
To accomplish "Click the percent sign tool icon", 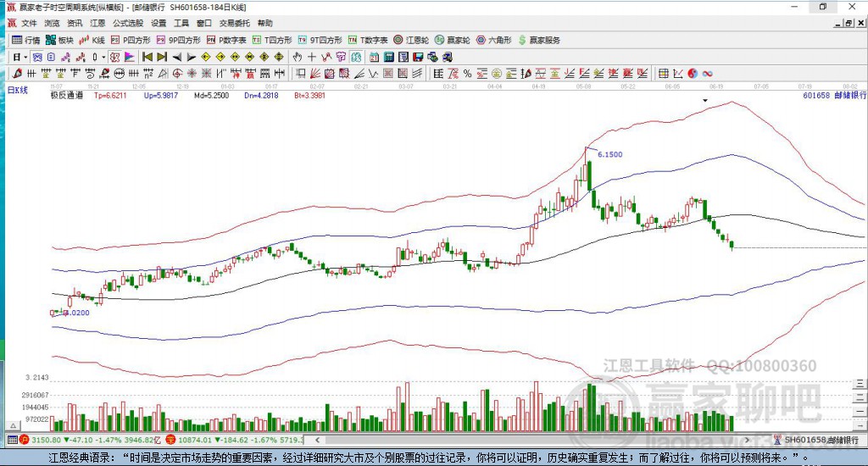I will point(467,73).
